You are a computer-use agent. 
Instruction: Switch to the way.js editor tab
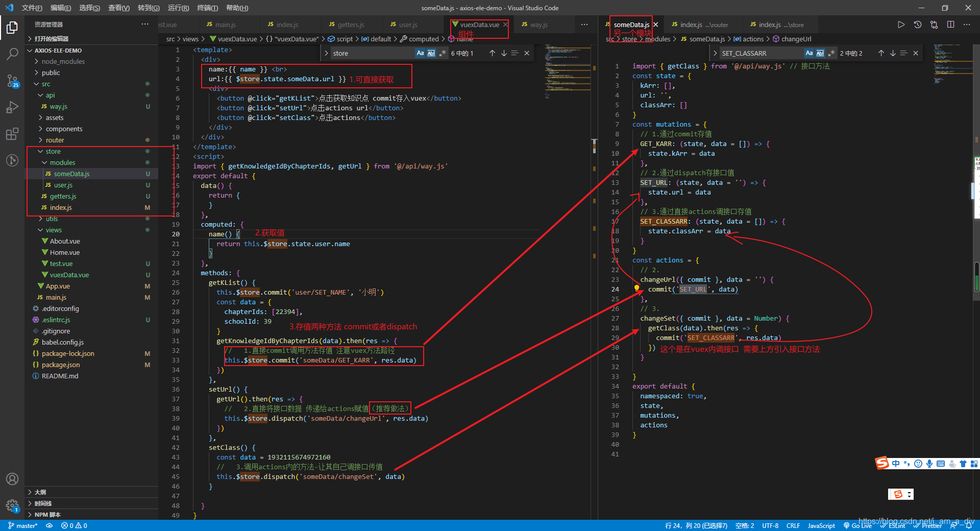538,25
